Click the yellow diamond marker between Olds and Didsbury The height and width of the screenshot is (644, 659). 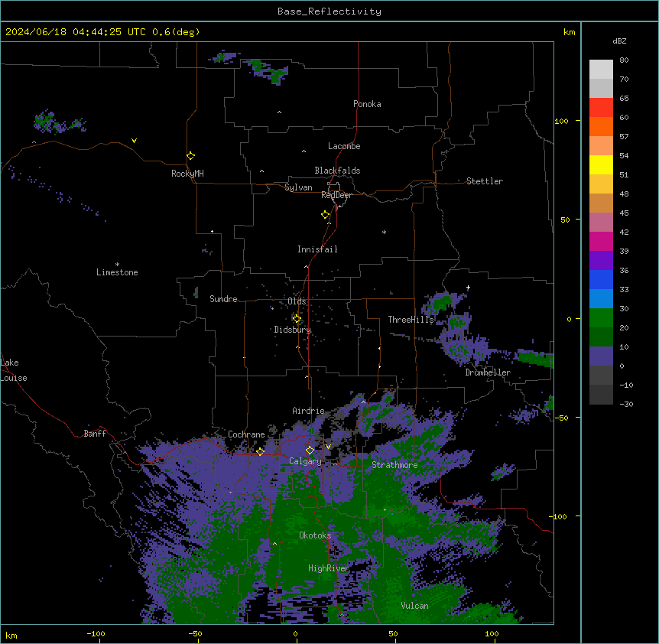pos(297,319)
